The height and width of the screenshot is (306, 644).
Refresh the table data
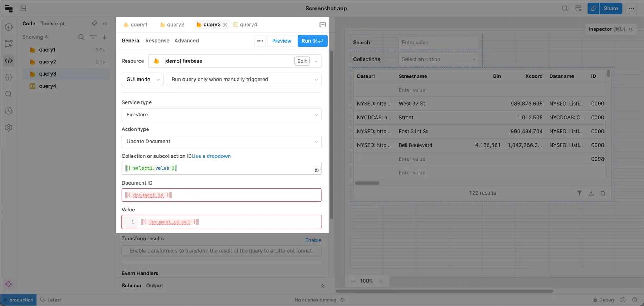pos(603,193)
